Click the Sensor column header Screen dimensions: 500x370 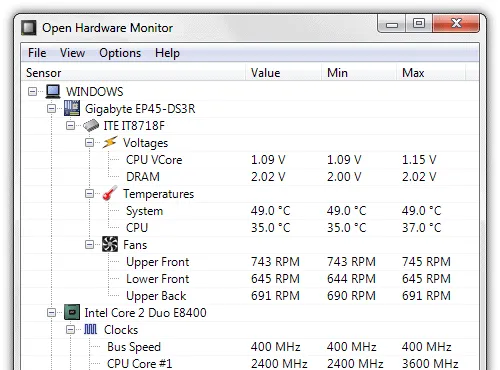(133, 73)
